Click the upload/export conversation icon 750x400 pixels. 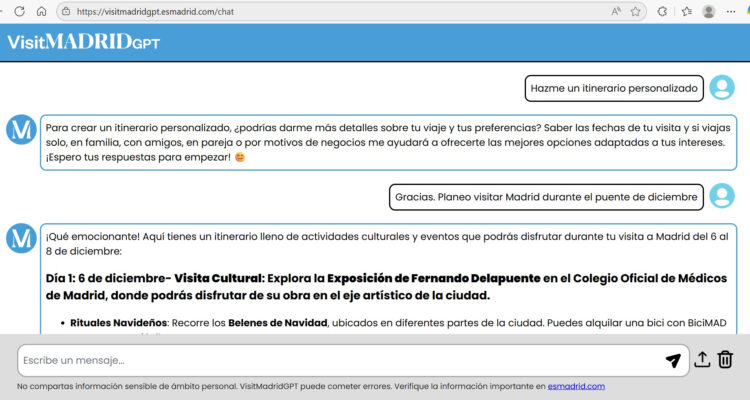click(702, 360)
